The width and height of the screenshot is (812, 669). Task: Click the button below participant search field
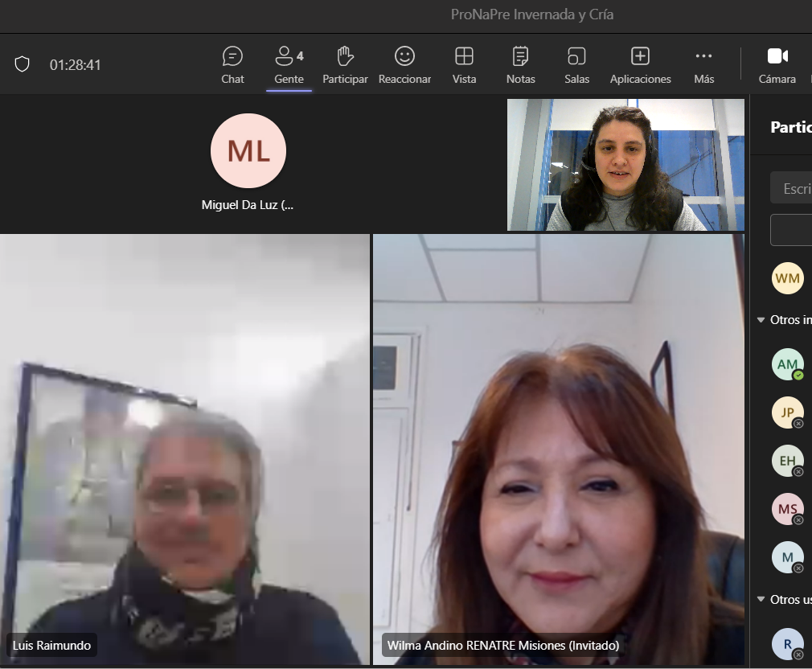792,230
